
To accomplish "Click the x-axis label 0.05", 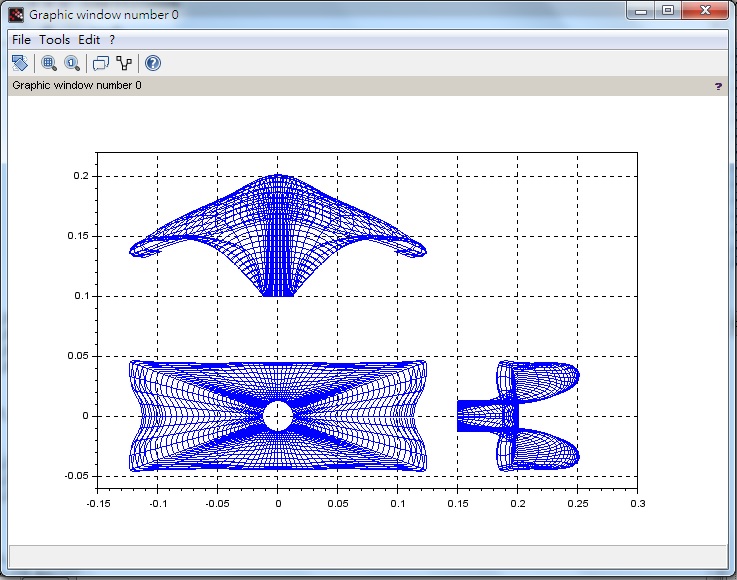I will click(338, 504).
